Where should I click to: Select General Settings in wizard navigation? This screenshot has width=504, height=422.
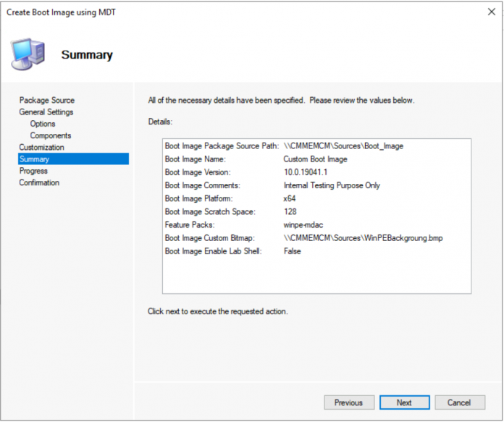(46, 112)
